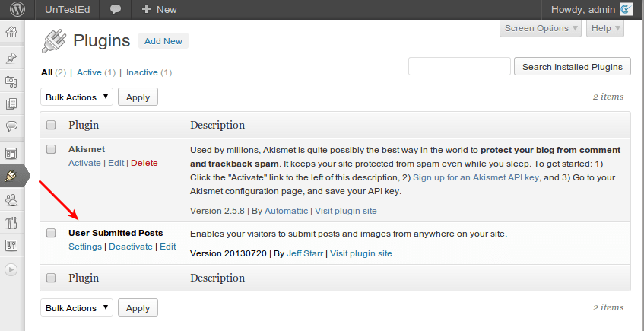Open Tools icon in sidebar
Viewport: 644px width, 331px height.
[x=11, y=222]
